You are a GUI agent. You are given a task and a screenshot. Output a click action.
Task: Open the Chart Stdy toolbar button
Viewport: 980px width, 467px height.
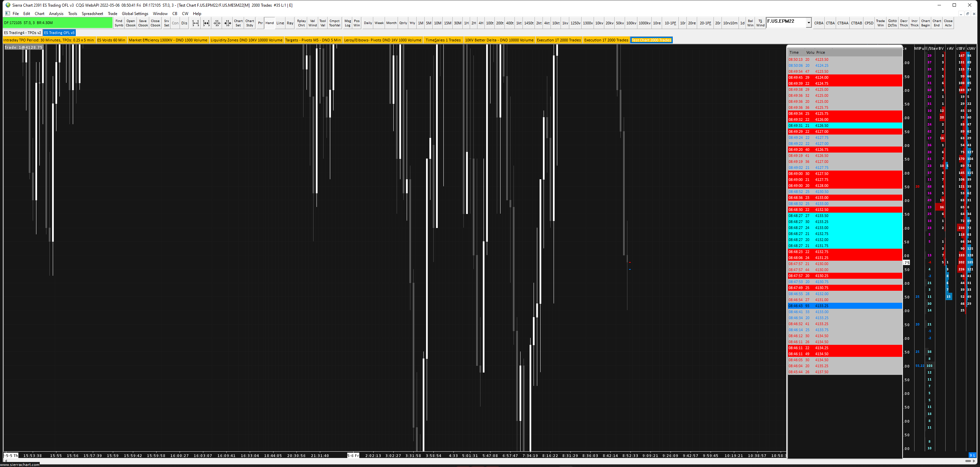249,23
